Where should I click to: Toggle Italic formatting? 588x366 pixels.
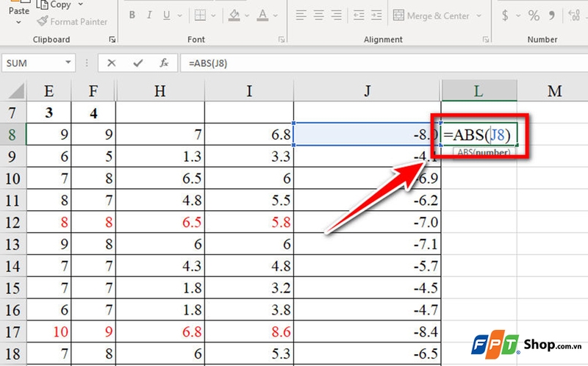149,15
